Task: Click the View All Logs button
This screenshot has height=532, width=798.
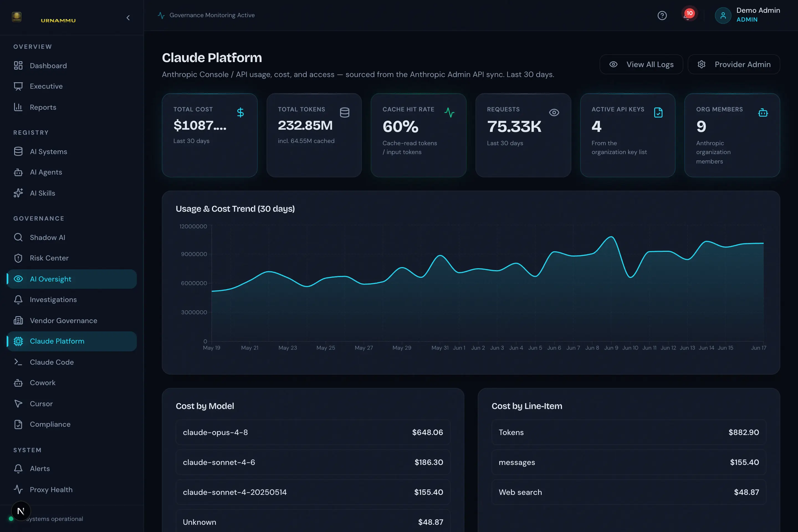Action: click(x=641, y=65)
